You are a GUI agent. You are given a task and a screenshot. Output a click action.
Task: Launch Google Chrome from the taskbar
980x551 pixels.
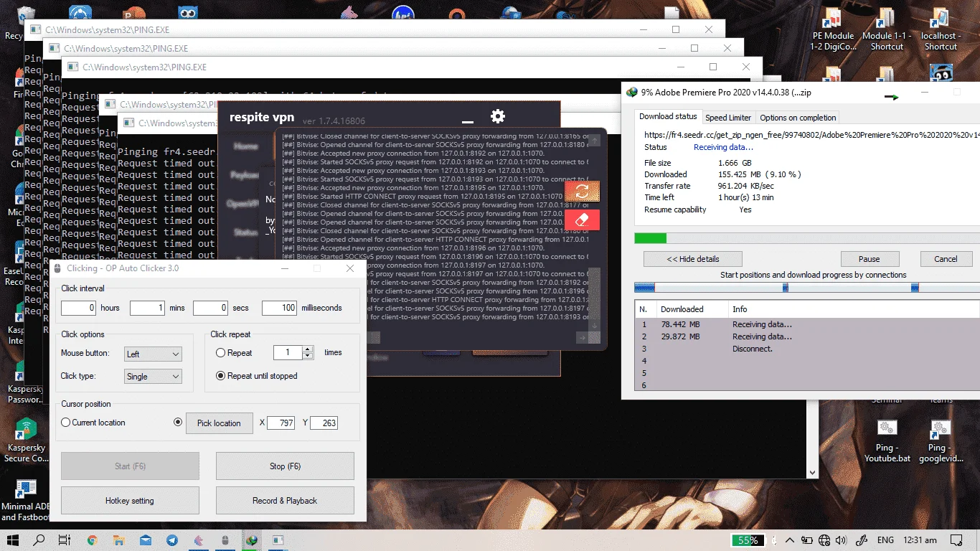coord(92,540)
